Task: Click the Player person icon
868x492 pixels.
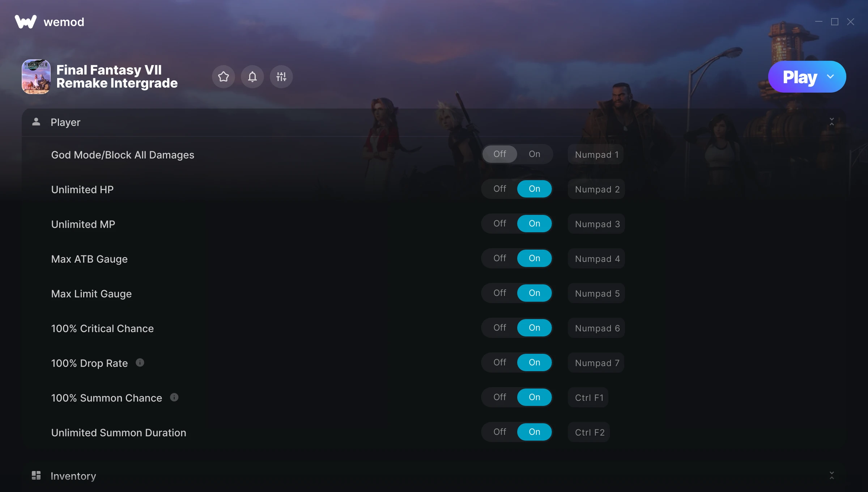Action: tap(36, 122)
